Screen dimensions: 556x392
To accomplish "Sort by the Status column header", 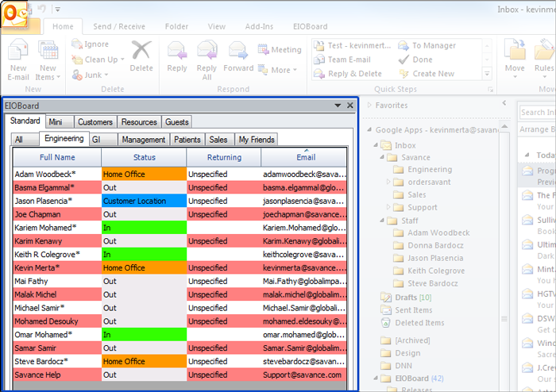I will pos(144,157).
